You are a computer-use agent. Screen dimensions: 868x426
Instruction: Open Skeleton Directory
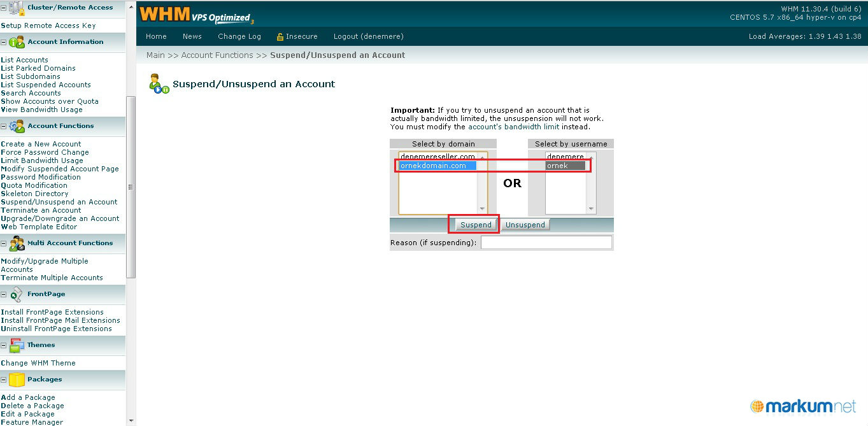[x=34, y=194]
